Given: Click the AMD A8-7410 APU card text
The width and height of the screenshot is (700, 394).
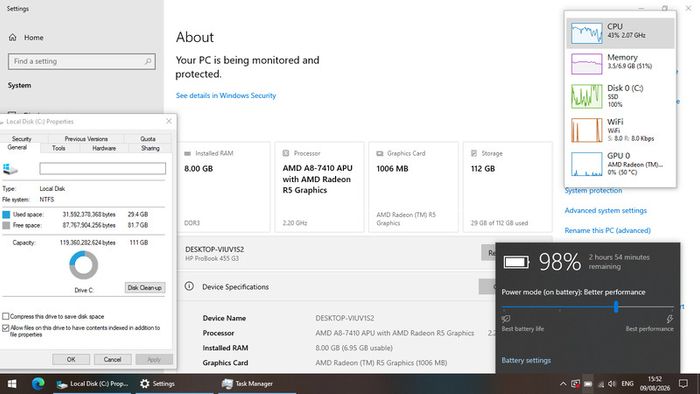Looking at the screenshot, I should coord(317,179).
